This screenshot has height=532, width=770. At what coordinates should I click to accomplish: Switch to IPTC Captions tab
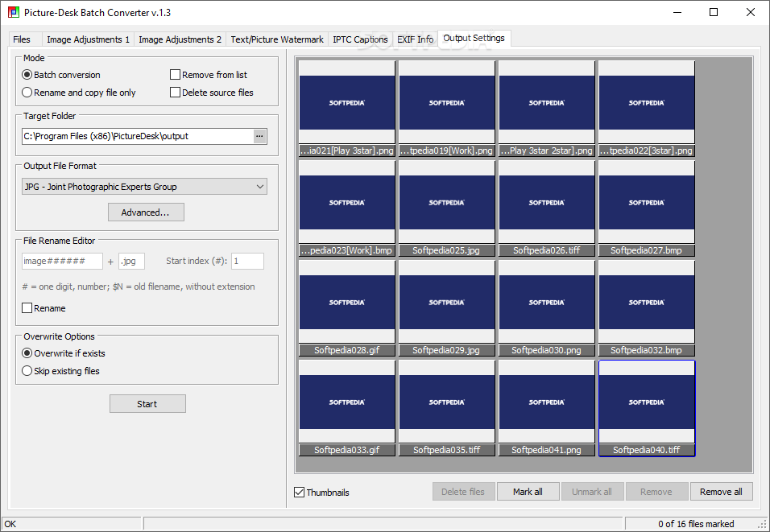coord(360,39)
